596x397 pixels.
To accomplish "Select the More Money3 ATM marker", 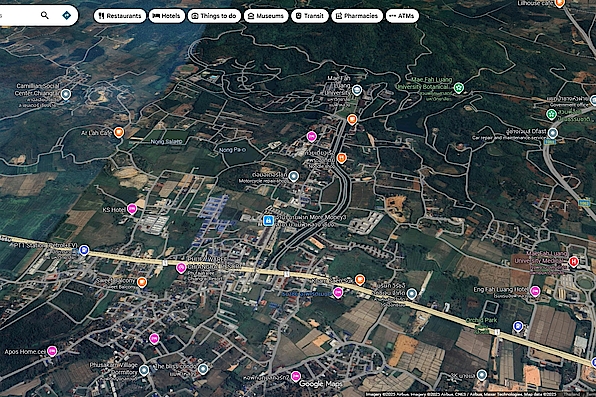I will [x=268, y=220].
